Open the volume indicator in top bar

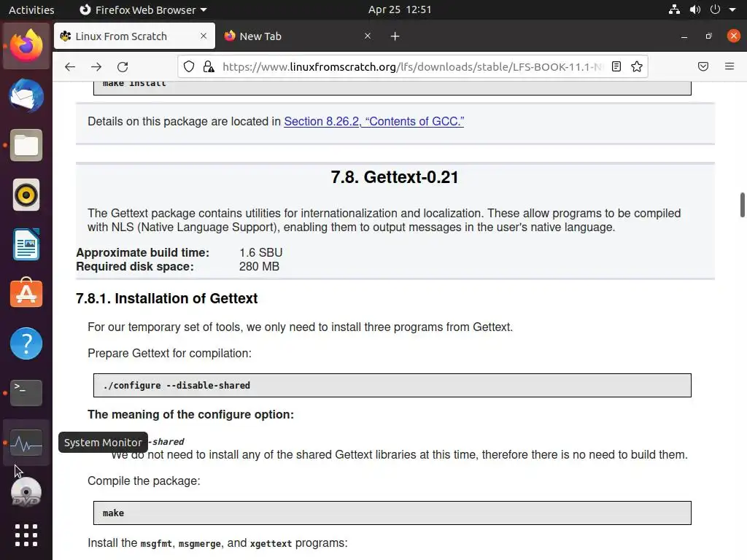695,9
